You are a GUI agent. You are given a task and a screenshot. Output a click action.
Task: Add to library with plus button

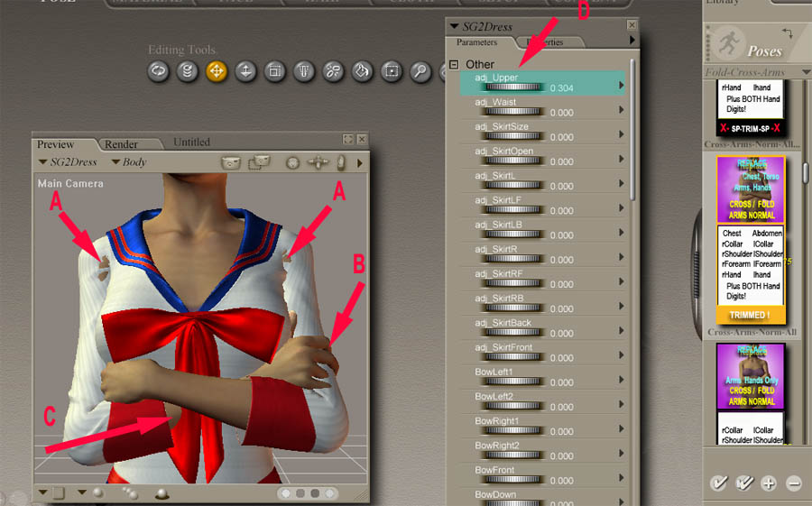(769, 483)
